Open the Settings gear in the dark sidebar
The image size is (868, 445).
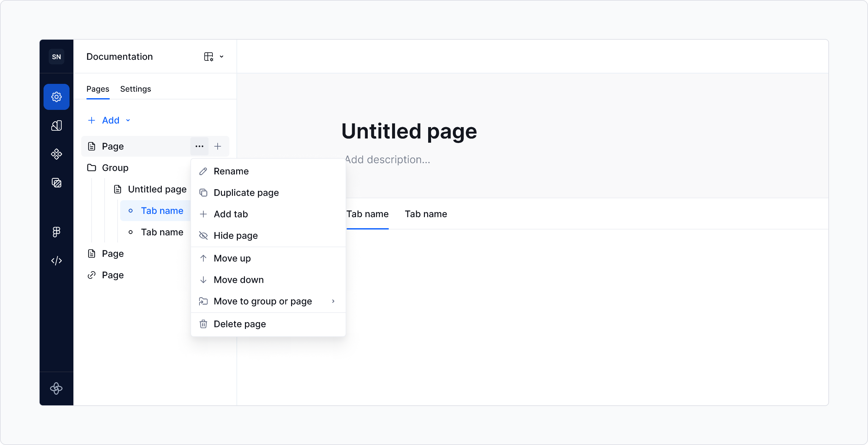pyautogui.click(x=56, y=97)
